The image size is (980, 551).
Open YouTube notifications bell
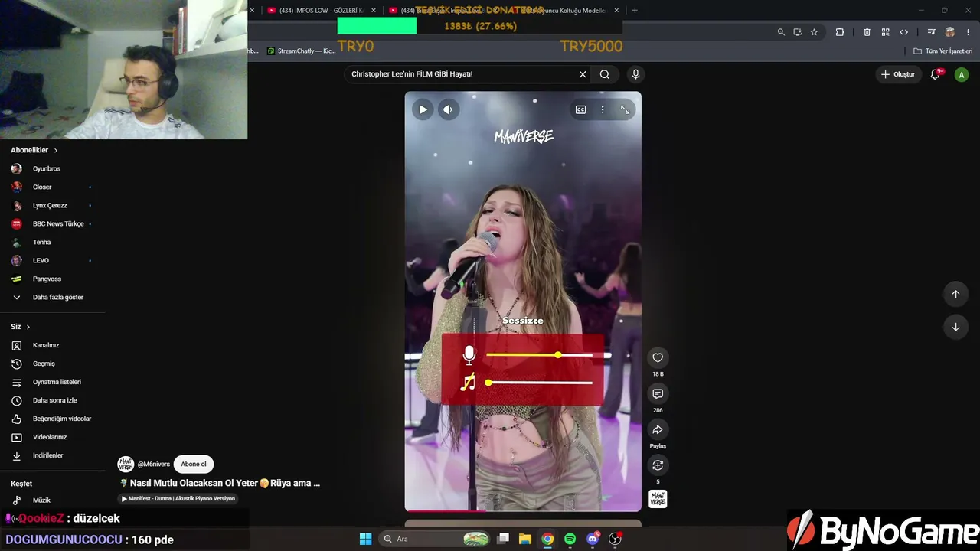[936, 74]
